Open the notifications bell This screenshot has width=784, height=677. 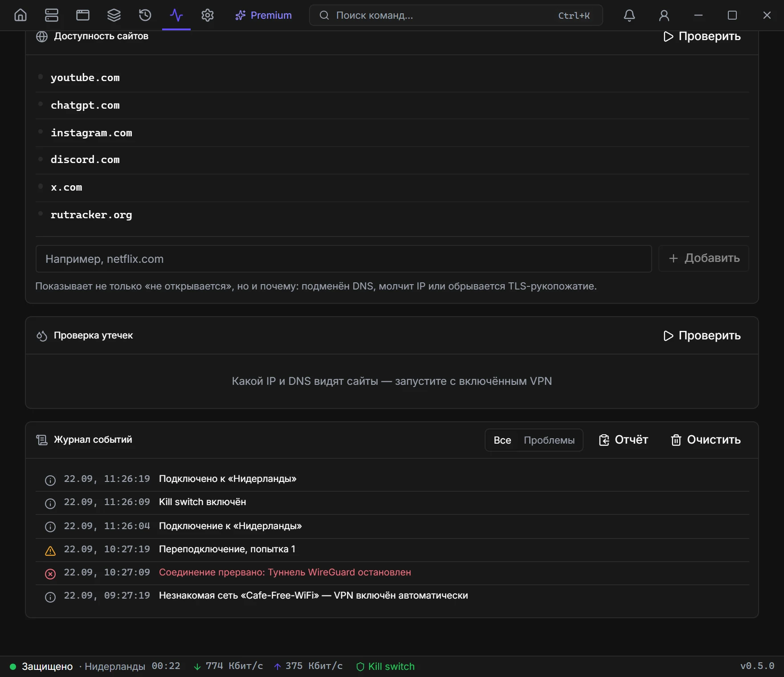tap(629, 15)
